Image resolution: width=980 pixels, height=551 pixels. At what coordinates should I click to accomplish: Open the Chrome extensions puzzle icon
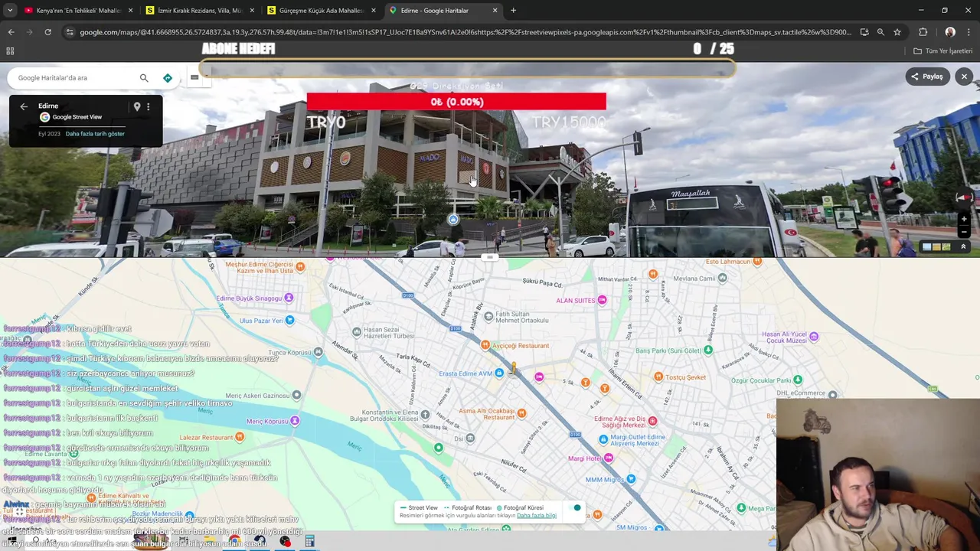point(923,32)
